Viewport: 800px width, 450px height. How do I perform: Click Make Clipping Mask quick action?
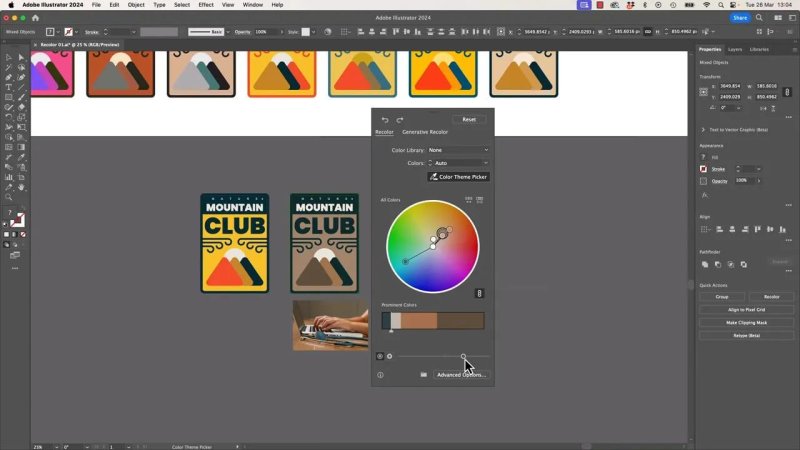point(746,322)
